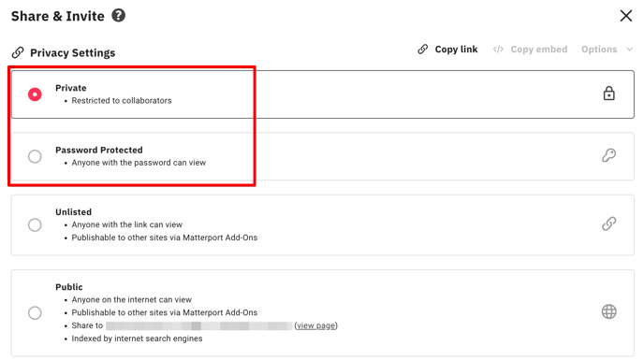Click the Copy embed button
Image resolution: width=644 pixels, height=360 pixels.
pyautogui.click(x=530, y=50)
